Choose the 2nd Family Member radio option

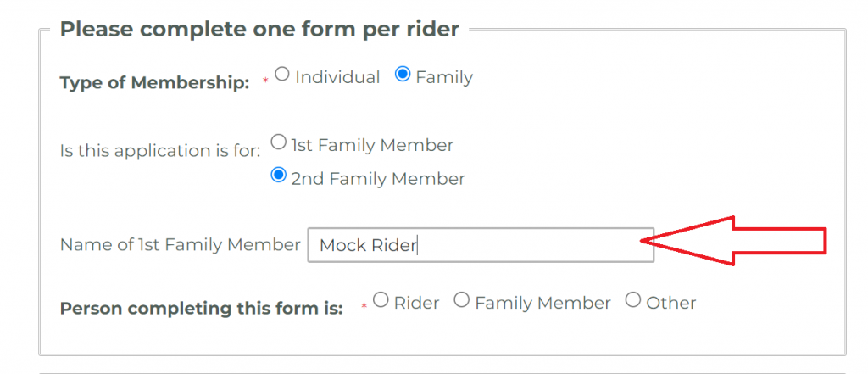coord(277,177)
